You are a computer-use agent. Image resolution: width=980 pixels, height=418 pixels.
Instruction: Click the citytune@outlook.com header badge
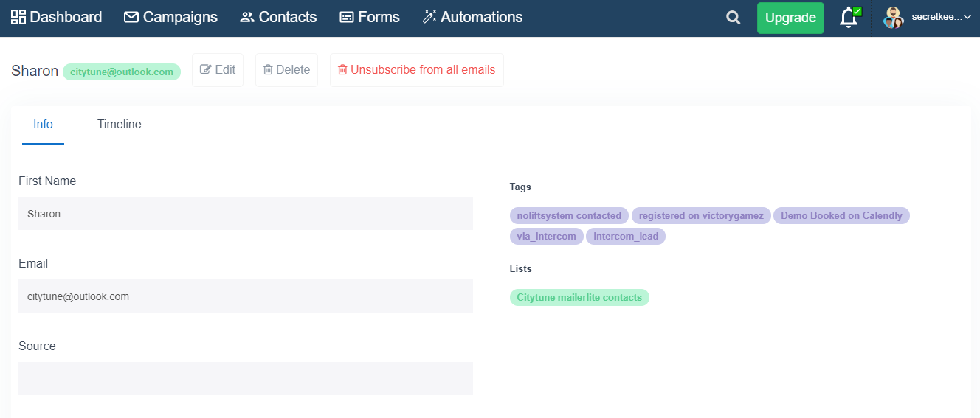(x=122, y=72)
